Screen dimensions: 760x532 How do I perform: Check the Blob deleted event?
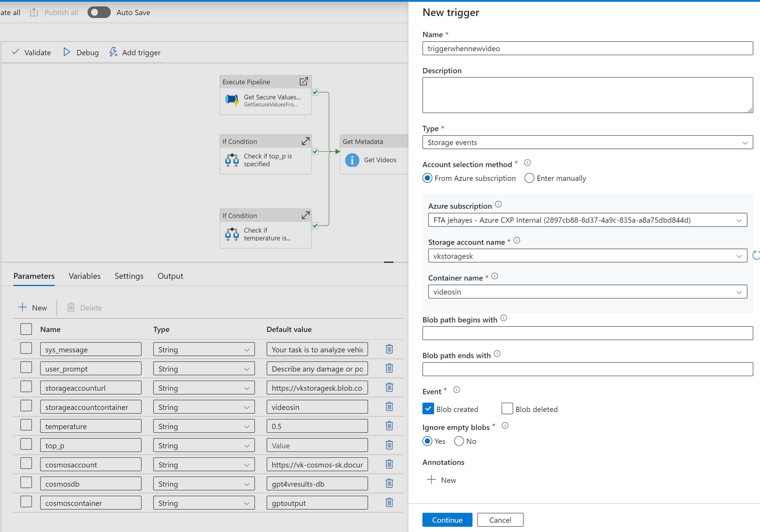507,408
